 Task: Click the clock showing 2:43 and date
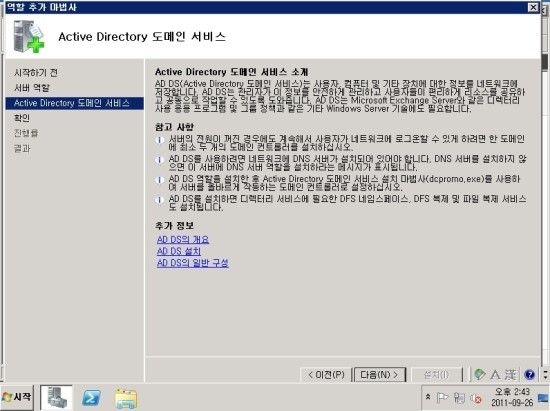(512, 397)
